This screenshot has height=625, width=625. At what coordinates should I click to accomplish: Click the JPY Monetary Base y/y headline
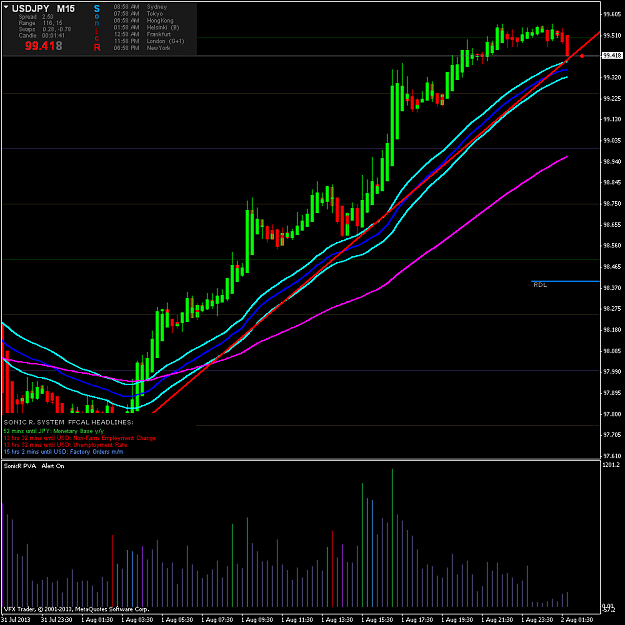(54, 431)
